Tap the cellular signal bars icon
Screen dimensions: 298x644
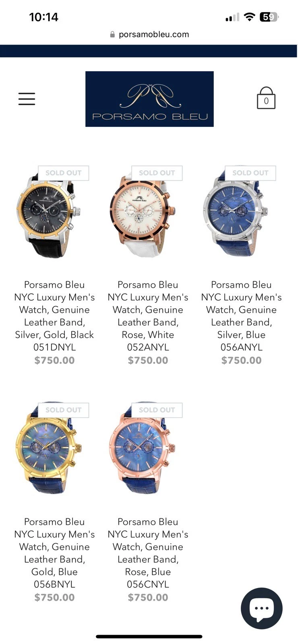point(232,17)
